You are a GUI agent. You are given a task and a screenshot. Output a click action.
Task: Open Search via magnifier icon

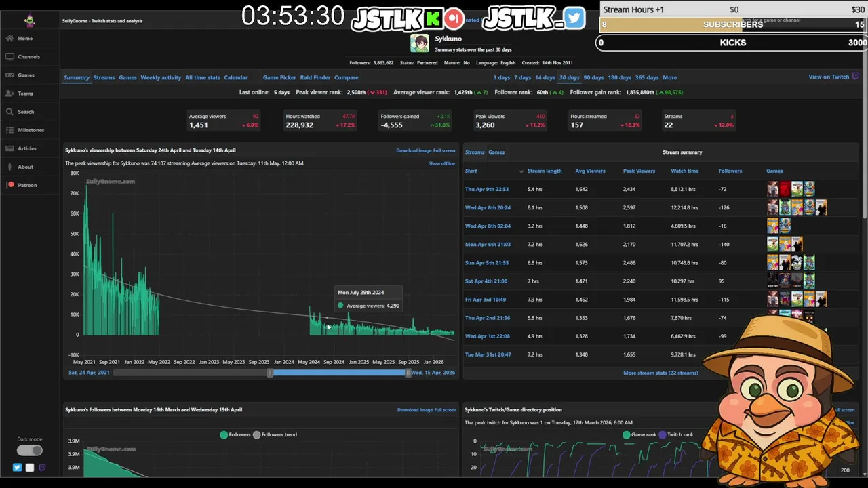(10, 112)
